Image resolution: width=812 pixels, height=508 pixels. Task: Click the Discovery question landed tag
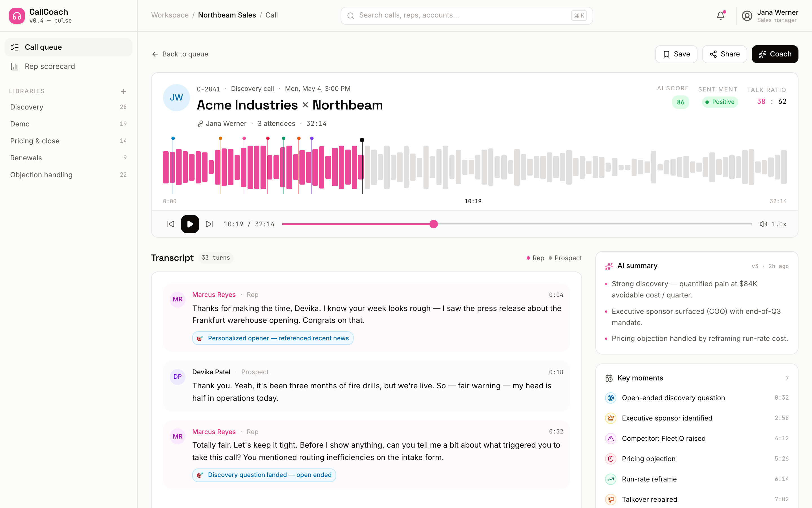point(264,475)
